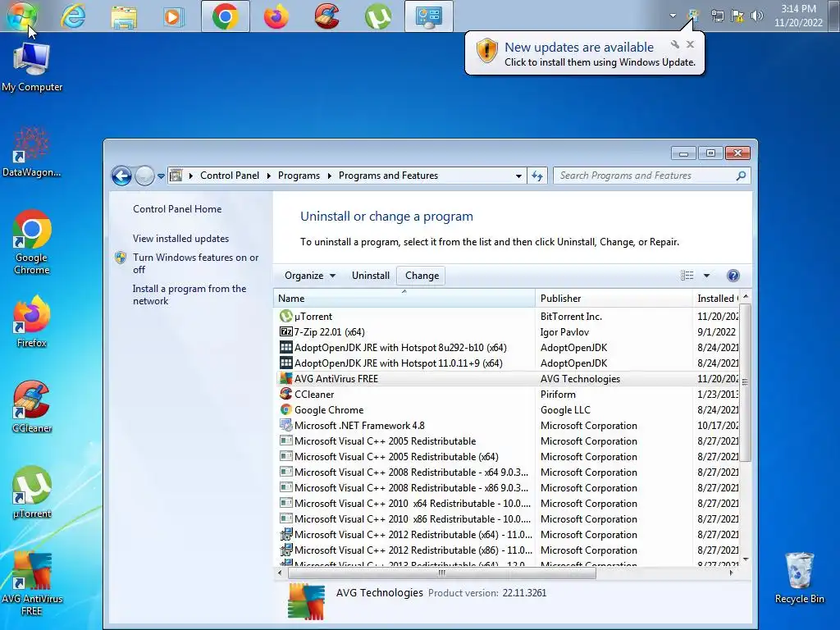The height and width of the screenshot is (630, 840).
Task: Open the Organize dropdown menu
Action: pos(309,276)
